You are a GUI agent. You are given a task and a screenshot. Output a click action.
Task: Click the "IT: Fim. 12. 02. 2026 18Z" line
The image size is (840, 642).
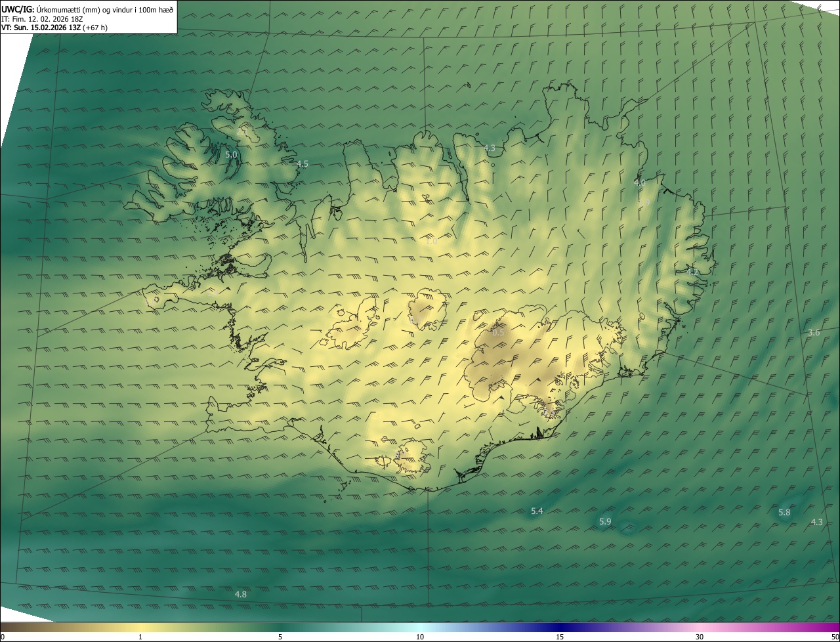point(42,18)
